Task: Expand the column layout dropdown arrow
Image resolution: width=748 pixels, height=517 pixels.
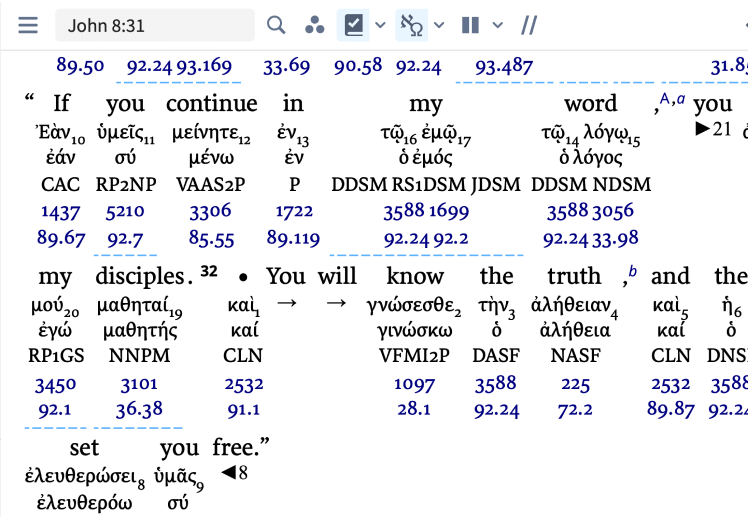Action: click(497, 25)
